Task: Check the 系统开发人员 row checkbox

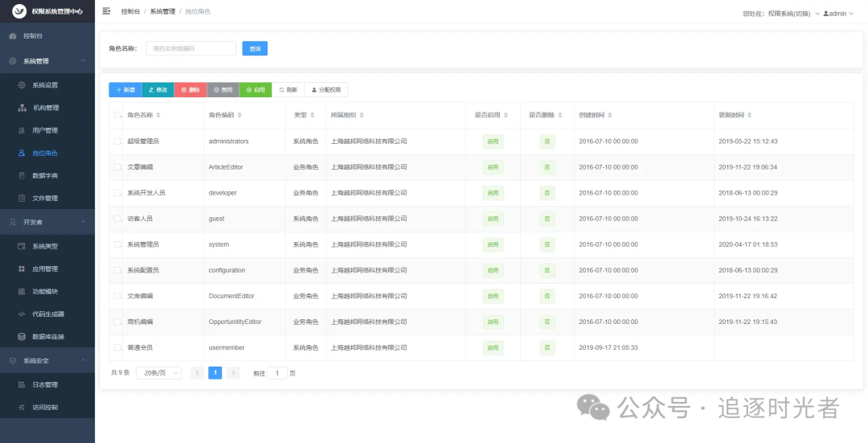Action: [117, 193]
